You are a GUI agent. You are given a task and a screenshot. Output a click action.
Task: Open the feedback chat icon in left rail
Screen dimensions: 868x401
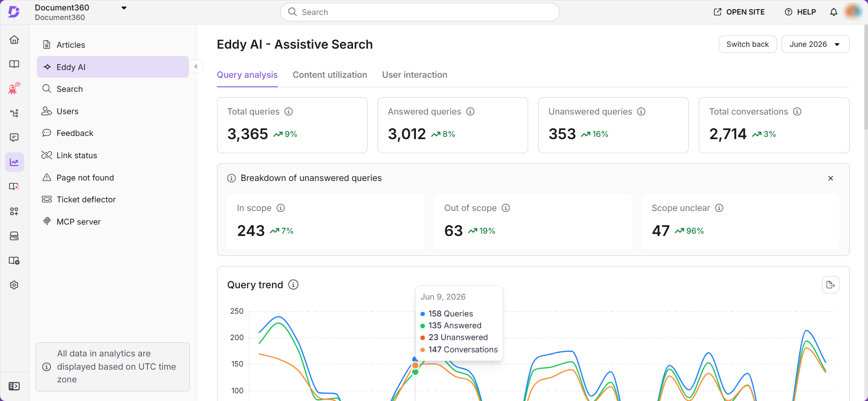[14, 137]
